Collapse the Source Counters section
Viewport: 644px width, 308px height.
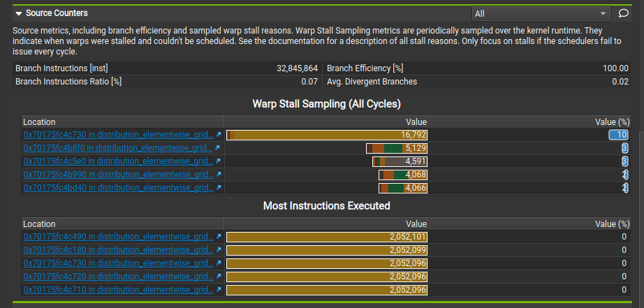click(19, 13)
